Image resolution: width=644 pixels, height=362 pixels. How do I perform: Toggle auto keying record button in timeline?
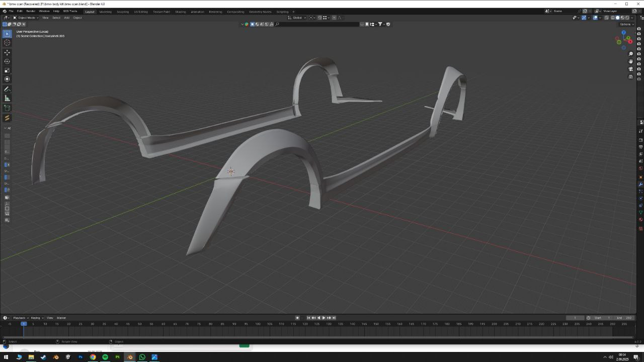pos(297,318)
